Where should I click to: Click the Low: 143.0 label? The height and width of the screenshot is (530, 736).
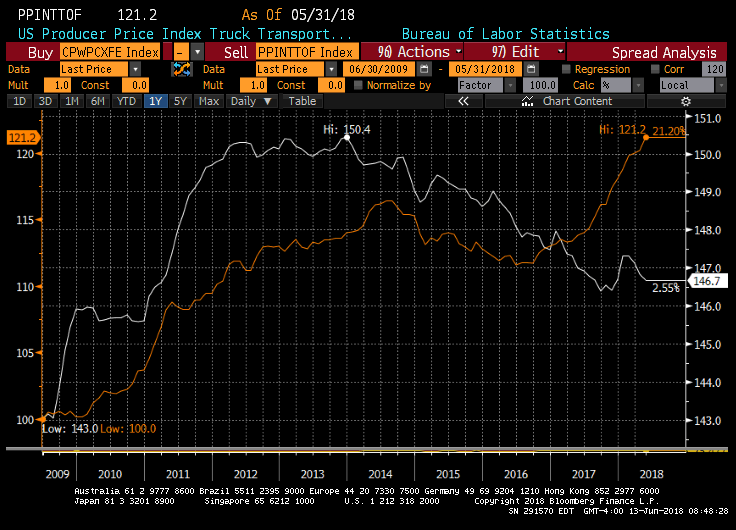[70, 429]
